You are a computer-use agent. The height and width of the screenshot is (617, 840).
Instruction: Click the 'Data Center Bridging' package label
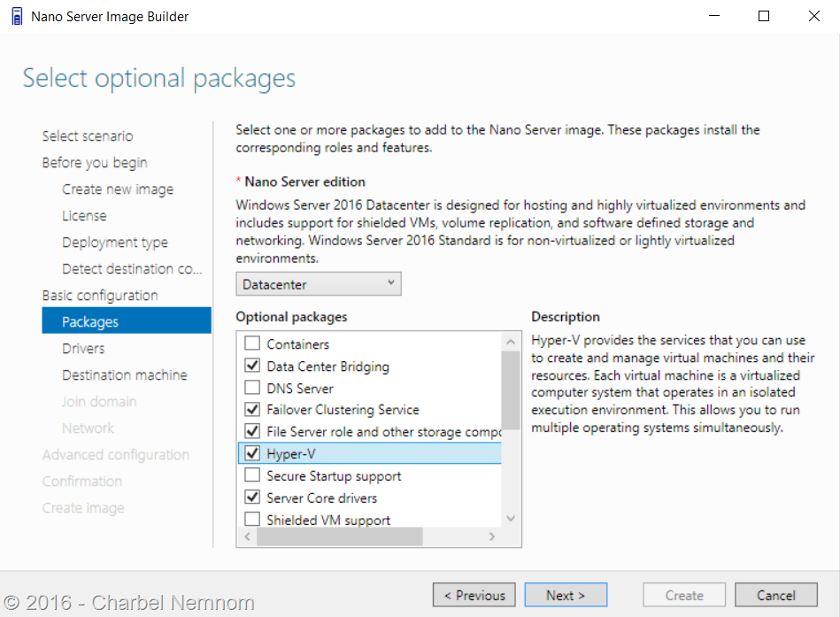328,366
